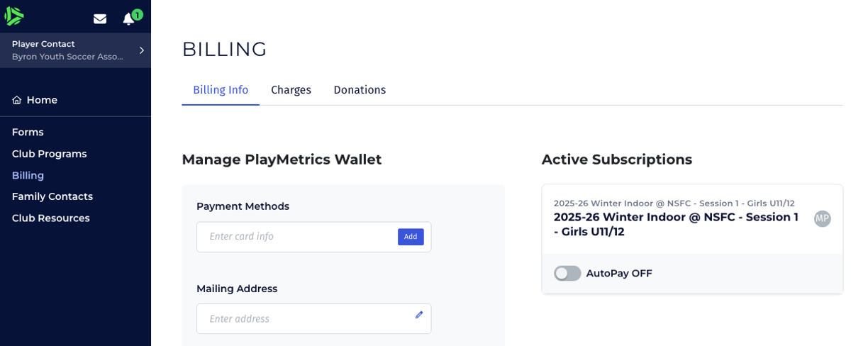The width and height of the screenshot is (868, 346).
Task: Navigate to Club Resources
Action: (50, 218)
